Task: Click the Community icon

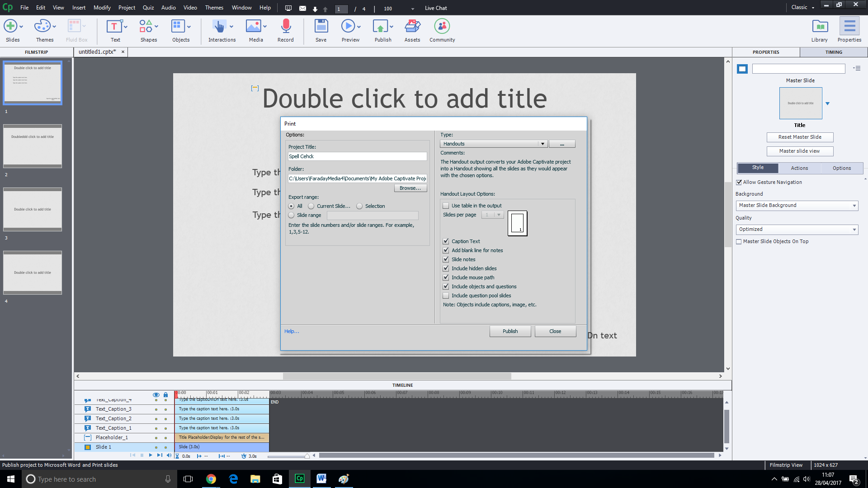Action: point(442,27)
